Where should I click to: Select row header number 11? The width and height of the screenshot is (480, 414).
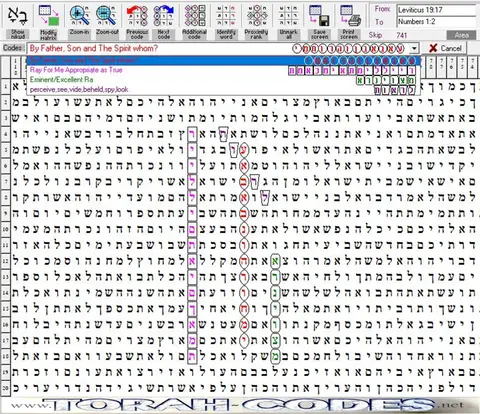(x=6, y=245)
